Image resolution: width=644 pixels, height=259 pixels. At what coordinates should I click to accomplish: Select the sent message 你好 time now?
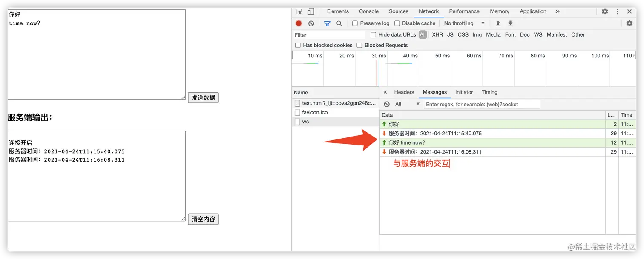click(x=508, y=143)
